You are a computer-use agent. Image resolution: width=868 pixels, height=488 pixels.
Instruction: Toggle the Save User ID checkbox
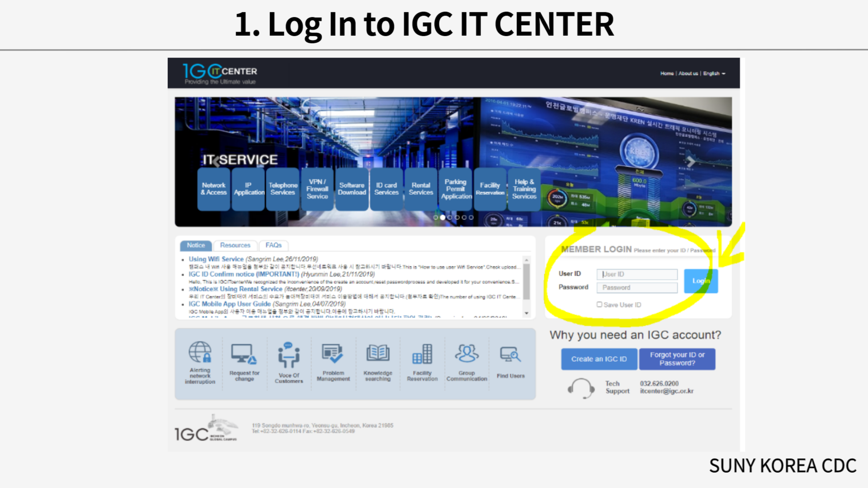point(599,304)
